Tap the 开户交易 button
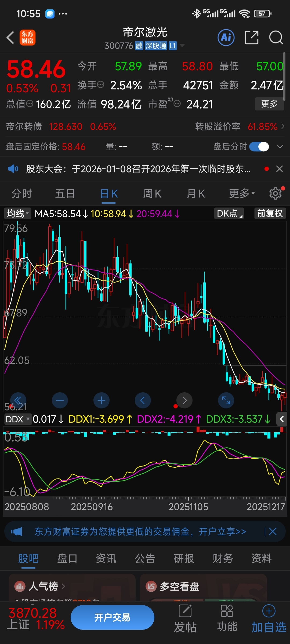 (113, 617)
